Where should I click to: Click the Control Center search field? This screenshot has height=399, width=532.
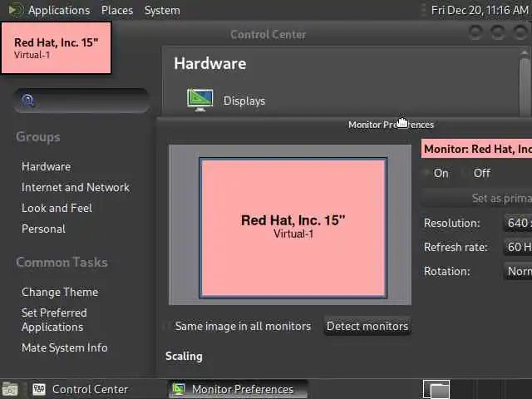pos(81,101)
